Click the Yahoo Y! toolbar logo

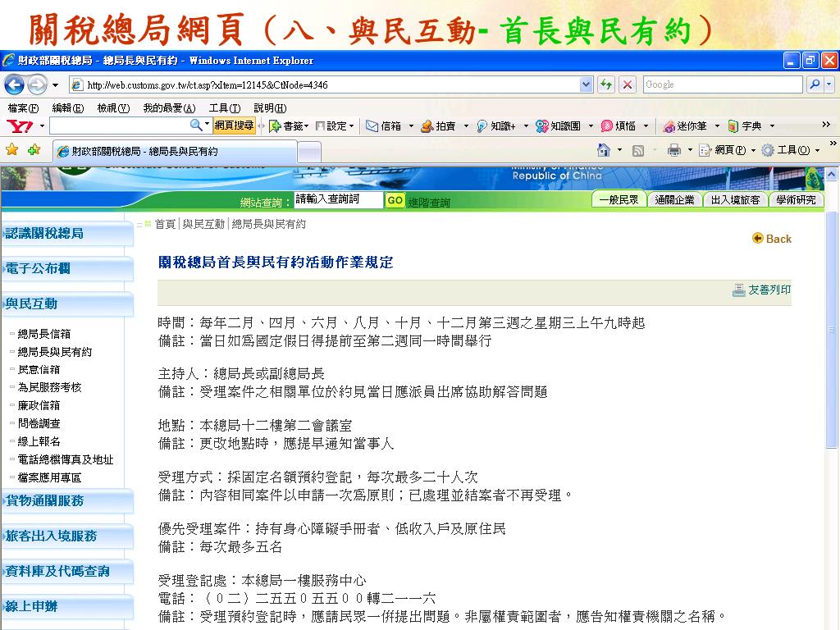[20, 126]
